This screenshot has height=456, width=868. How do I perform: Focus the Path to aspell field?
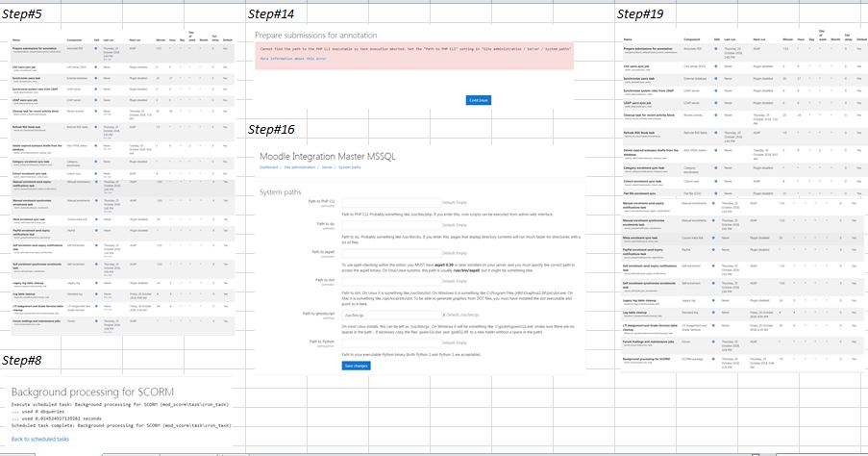(391, 253)
